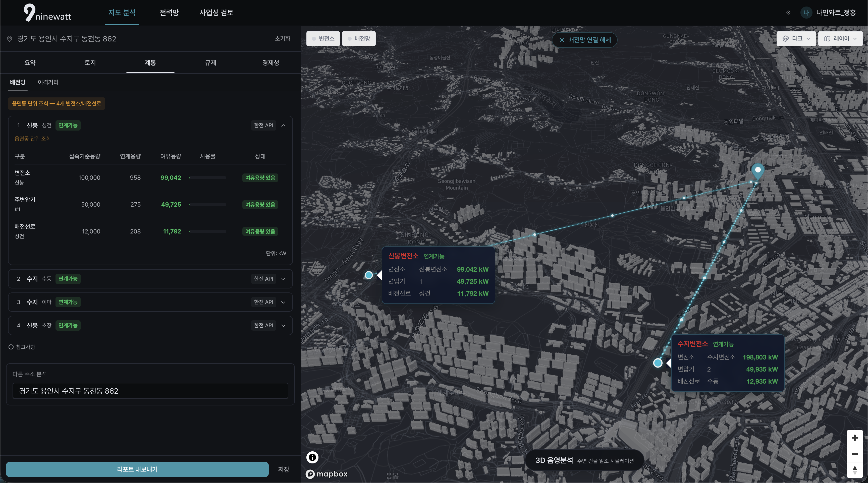This screenshot has width=868, height=483.
Task: Click 초기화 reset button
Action: coord(282,38)
